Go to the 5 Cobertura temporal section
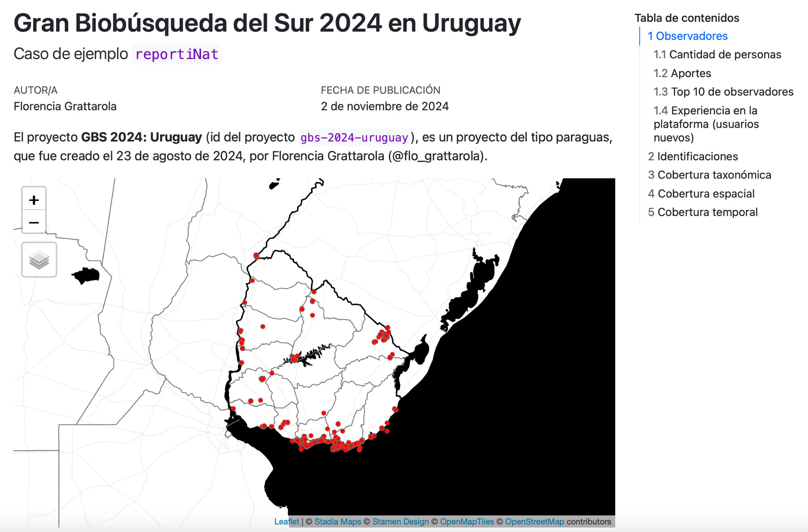 click(703, 212)
